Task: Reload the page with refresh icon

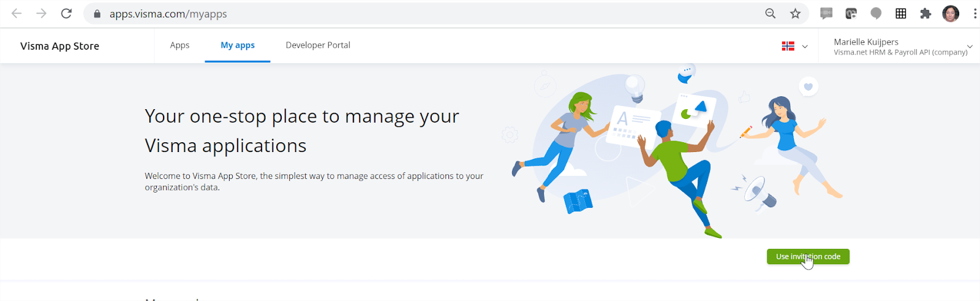Action: 66,13
